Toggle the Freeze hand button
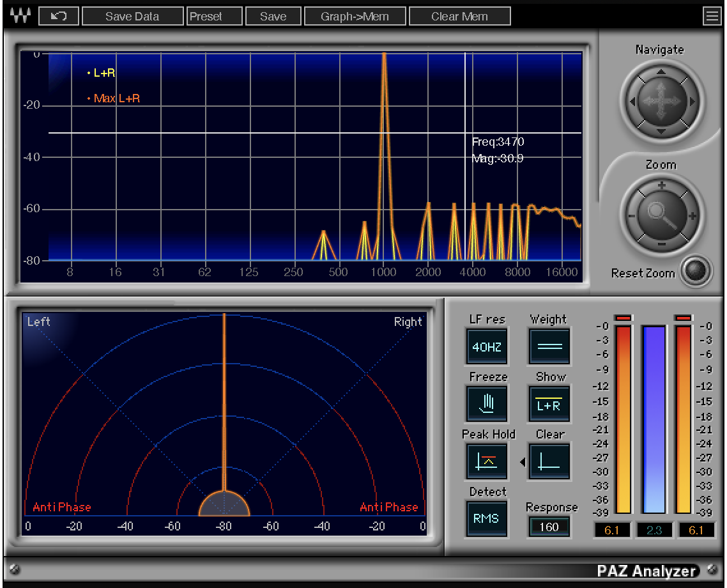The image size is (727, 588). coord(487,404)
